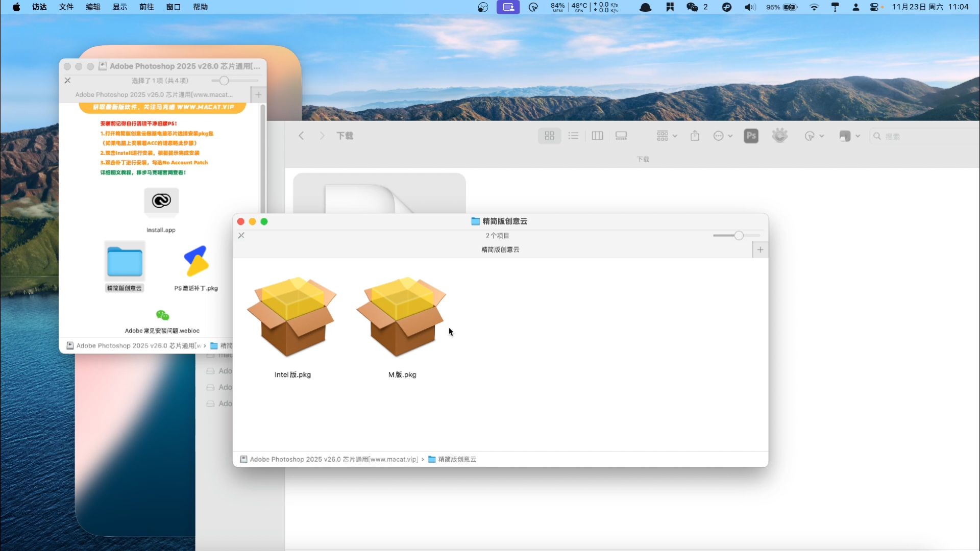This screenshot has height=551, width=980.
Task: Switch Downloads window to icon view
Action: pyautogui.click(x=549, y=136)
